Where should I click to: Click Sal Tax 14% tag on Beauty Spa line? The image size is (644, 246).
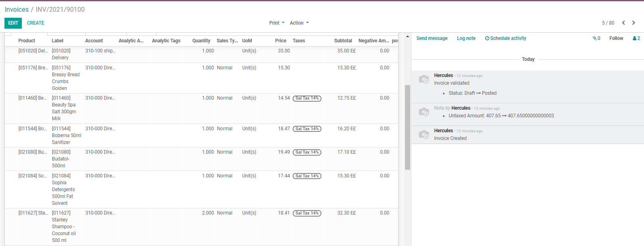pyautogui.click(x=307, y=98)
